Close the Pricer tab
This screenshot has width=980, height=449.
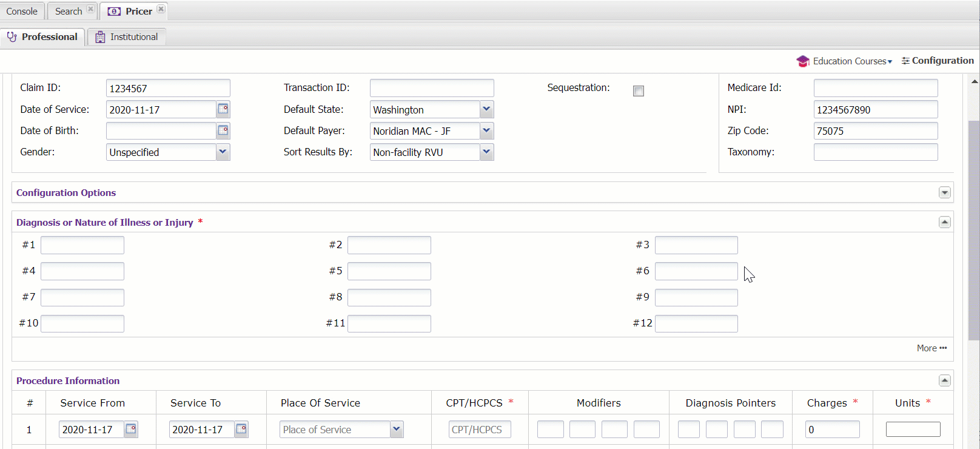[161, 9]
